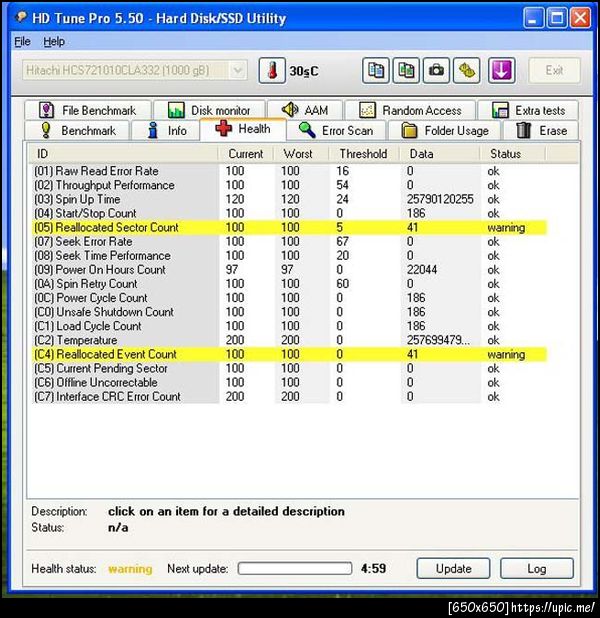Maximize the HD Tune Pro window
This screenshot has height=618, width=600.
[557, 18]
